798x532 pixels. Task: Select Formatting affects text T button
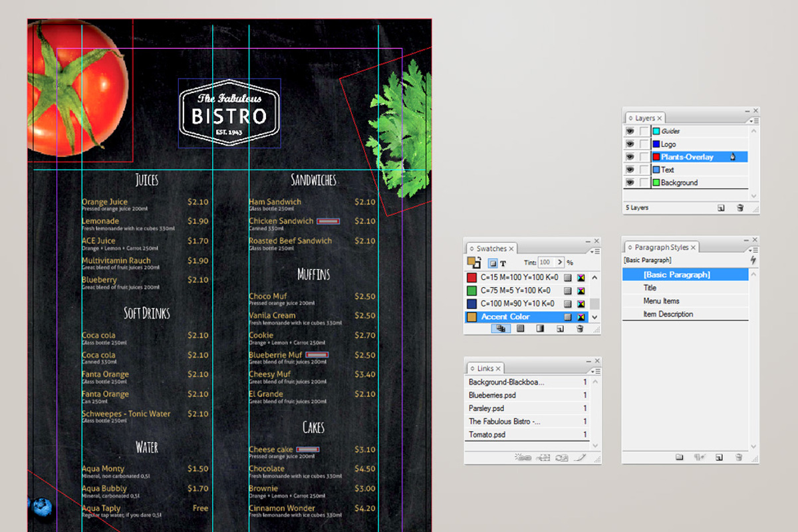tap(503, 263)
